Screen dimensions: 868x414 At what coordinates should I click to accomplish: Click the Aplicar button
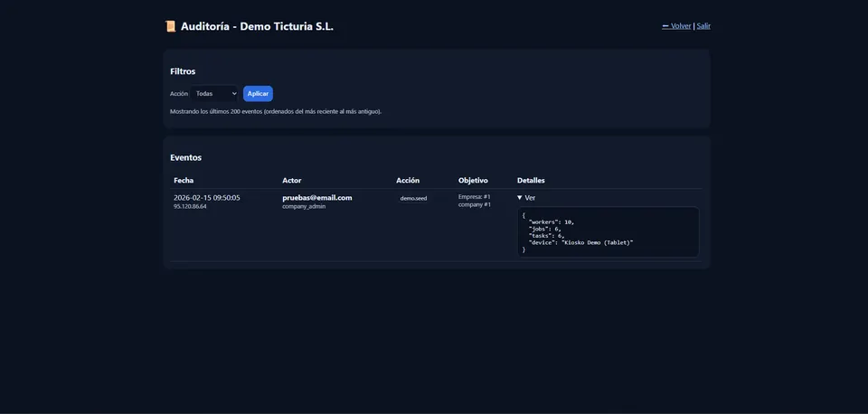(x=258, y=93)
